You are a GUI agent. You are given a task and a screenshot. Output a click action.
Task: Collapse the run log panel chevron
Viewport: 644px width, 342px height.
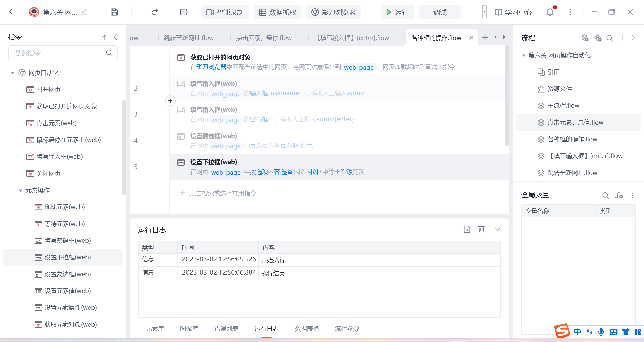[x=497, y=229]
